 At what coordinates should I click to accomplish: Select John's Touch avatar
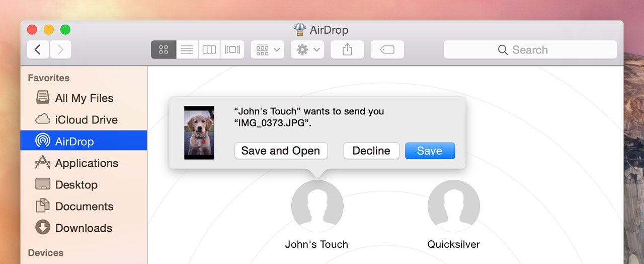coord(317,207)
